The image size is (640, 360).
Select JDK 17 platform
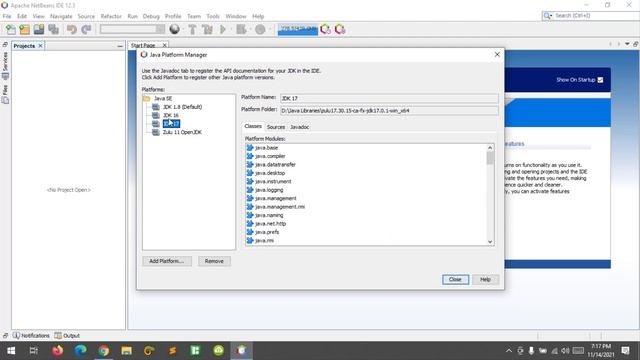(x=171, y=124)
